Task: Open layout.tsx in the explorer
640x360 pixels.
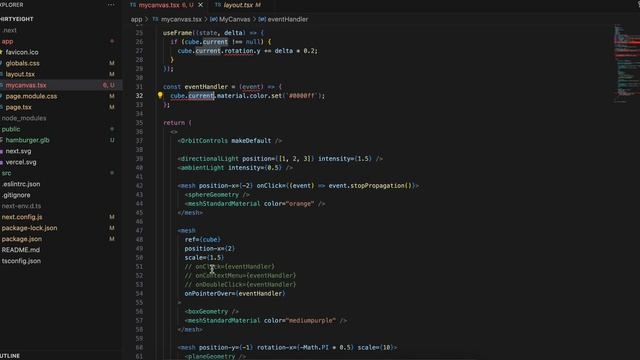Action: tap(20, 74)
